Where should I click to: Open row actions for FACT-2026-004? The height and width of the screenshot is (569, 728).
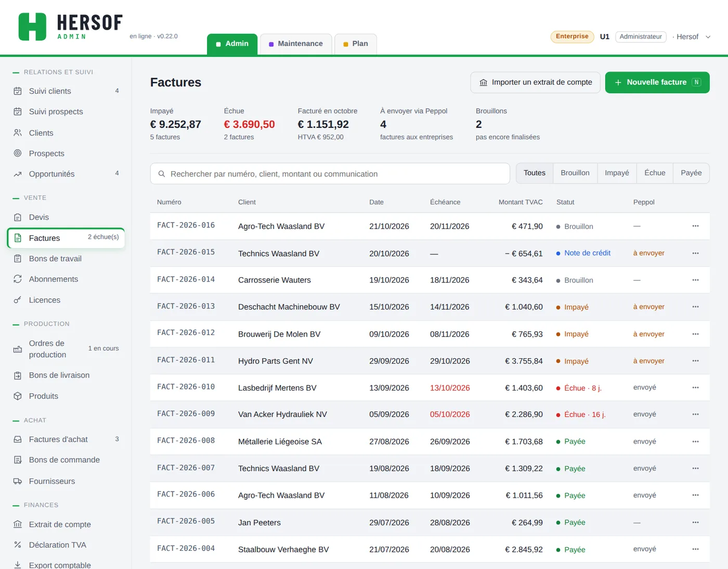click(x=695, y=549)
